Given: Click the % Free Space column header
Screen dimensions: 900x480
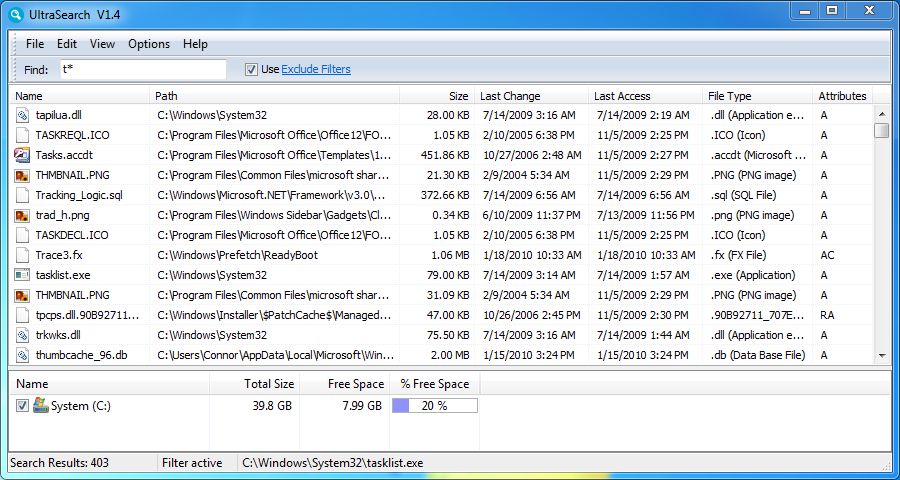Looking at the screenshot, I should point(435,384).
